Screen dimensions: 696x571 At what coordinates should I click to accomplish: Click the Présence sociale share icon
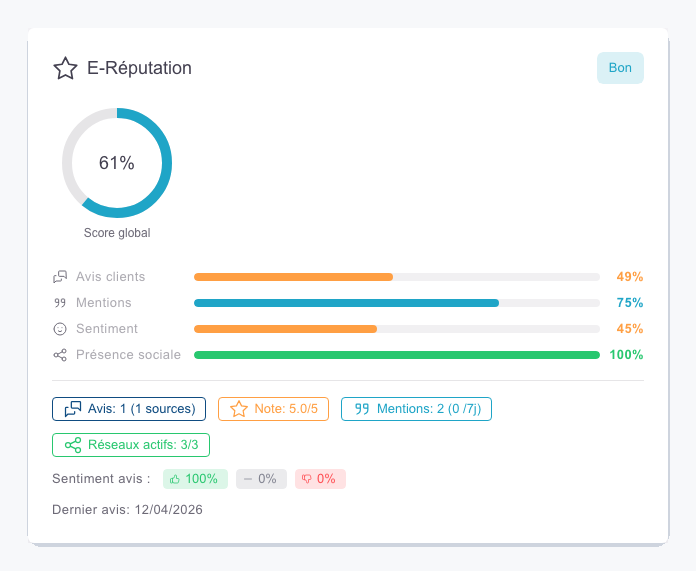[60, 355]
